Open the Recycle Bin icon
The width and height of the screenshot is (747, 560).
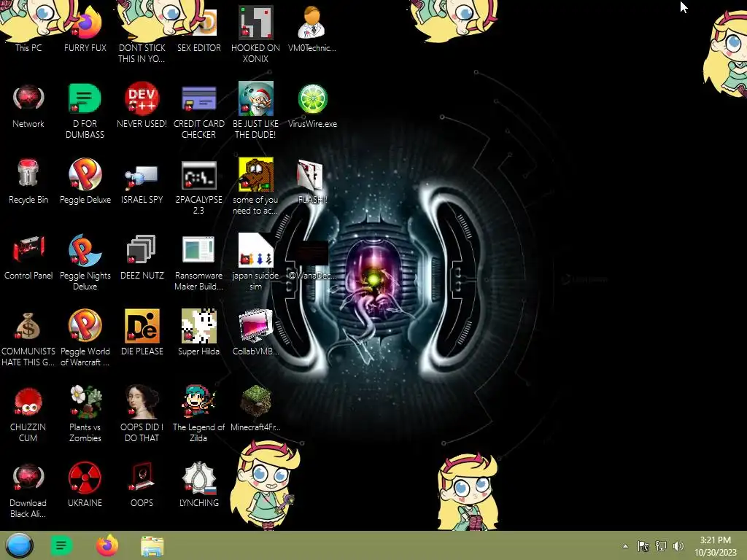(28, 182)
